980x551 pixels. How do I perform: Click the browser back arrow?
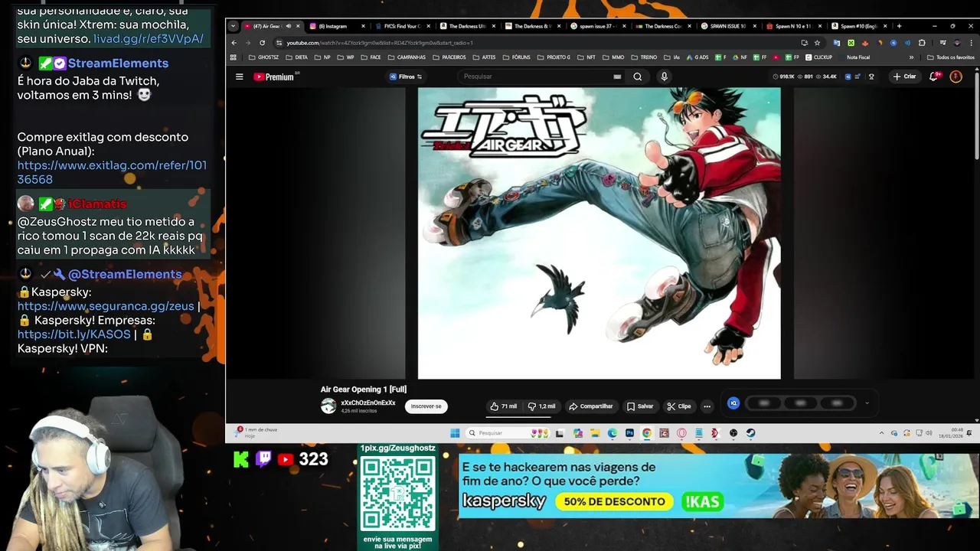point(234,43)
